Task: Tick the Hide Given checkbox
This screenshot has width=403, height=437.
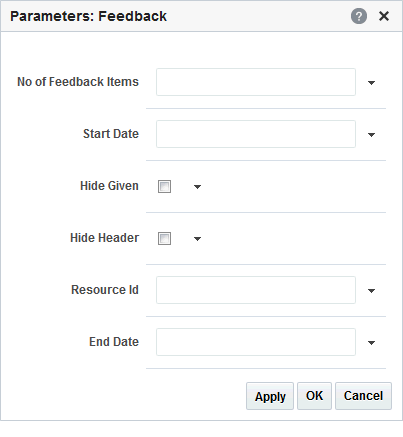Action: point(164,186)
